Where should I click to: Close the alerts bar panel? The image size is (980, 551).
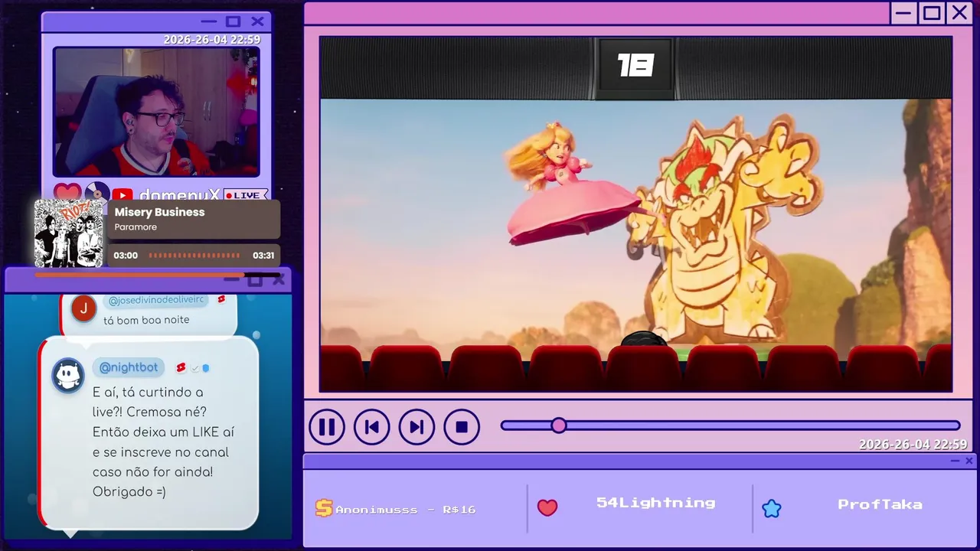(x=969, y=461)
